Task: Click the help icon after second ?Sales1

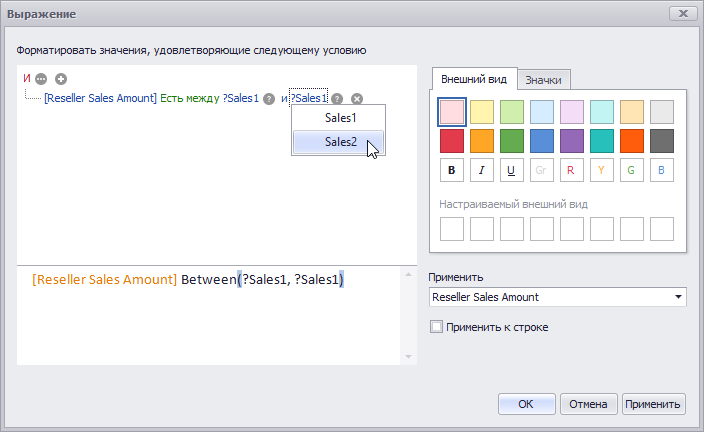Action: point(337,99)
